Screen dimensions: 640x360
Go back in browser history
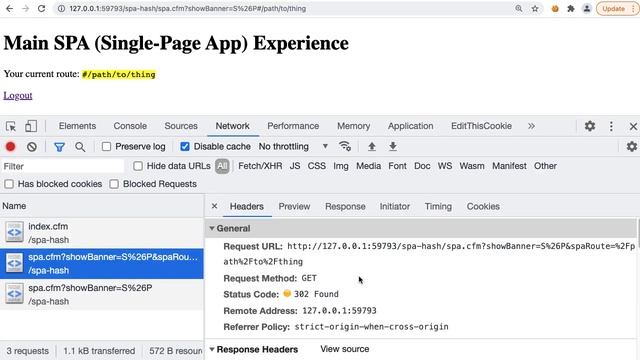coord(9,9)
